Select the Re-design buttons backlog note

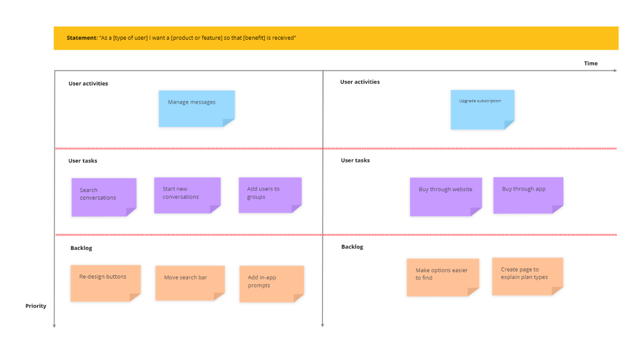[x=106, y=283]
